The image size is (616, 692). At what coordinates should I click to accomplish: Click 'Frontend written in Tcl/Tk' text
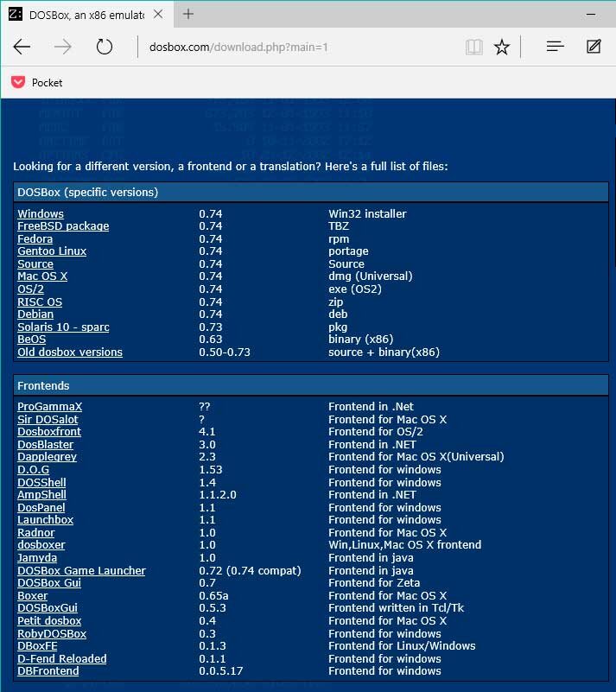(x=396, y=608)
